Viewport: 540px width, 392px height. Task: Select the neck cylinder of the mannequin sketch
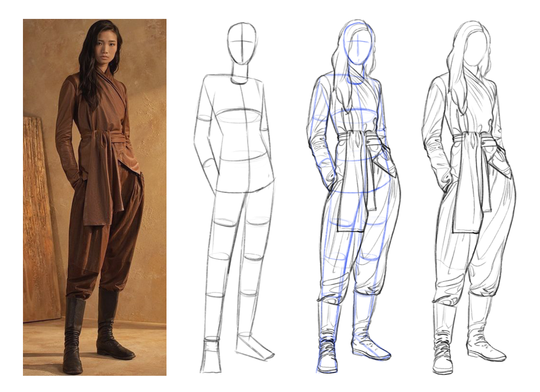[241, 74]
